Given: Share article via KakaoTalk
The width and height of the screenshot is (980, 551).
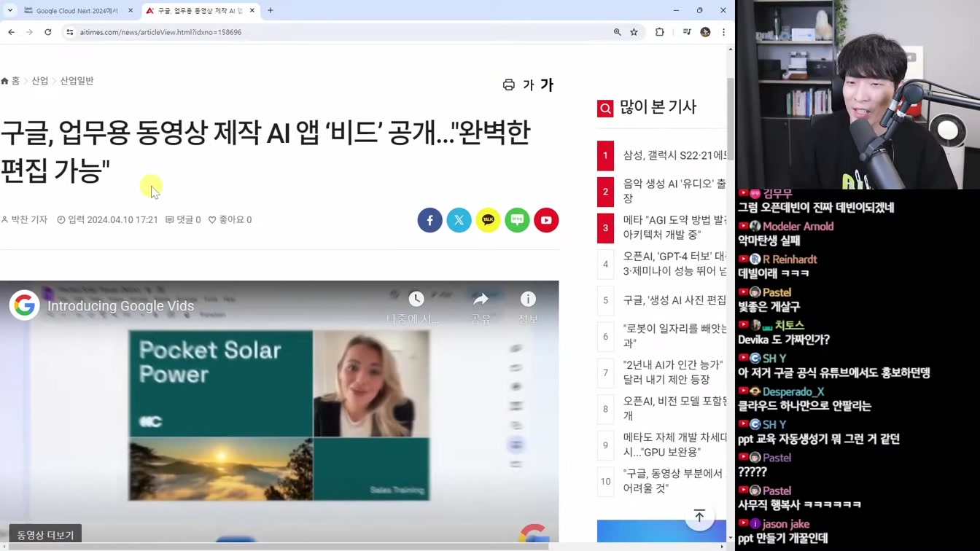Looking at the screenshot, I should tap(489, 220).
